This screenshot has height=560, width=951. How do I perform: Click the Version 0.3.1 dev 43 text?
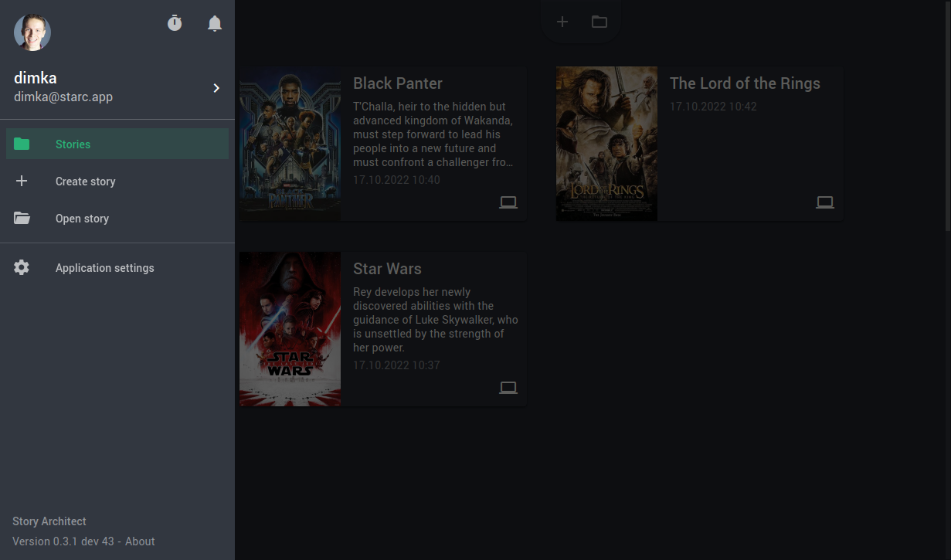63,541
